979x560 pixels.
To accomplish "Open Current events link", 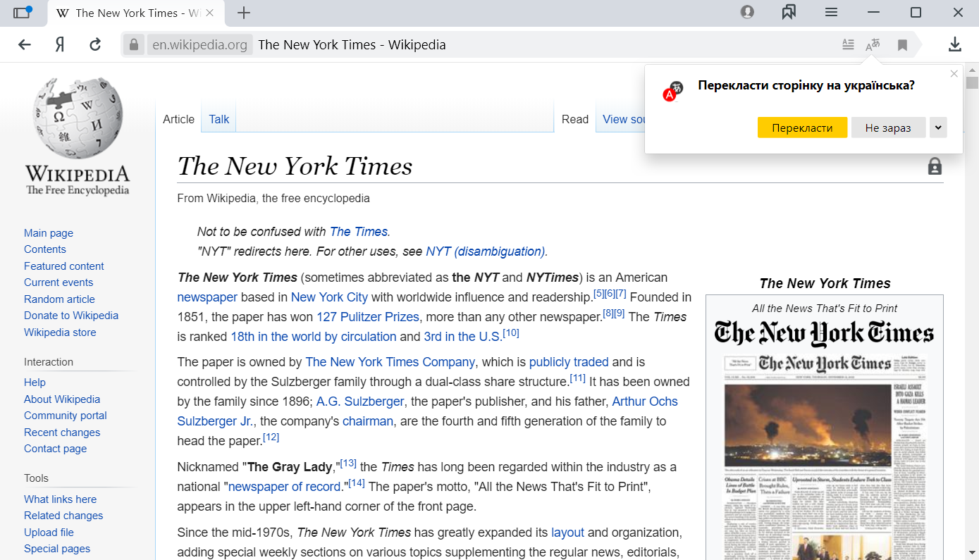I will pos(59,282).
